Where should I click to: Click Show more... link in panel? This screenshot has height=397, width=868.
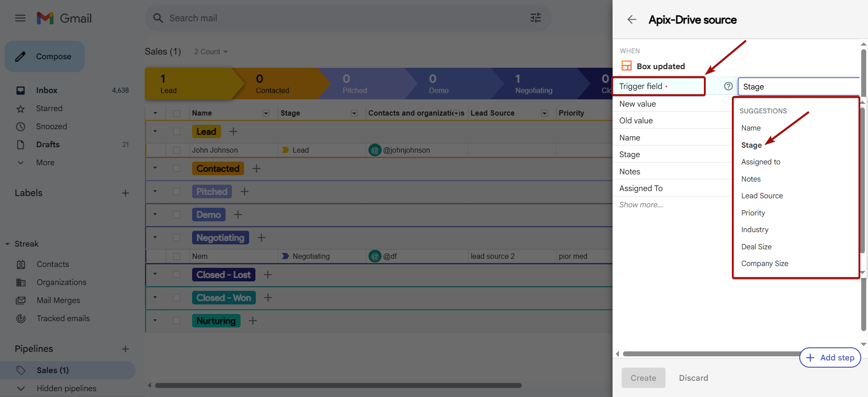point(641,205)
